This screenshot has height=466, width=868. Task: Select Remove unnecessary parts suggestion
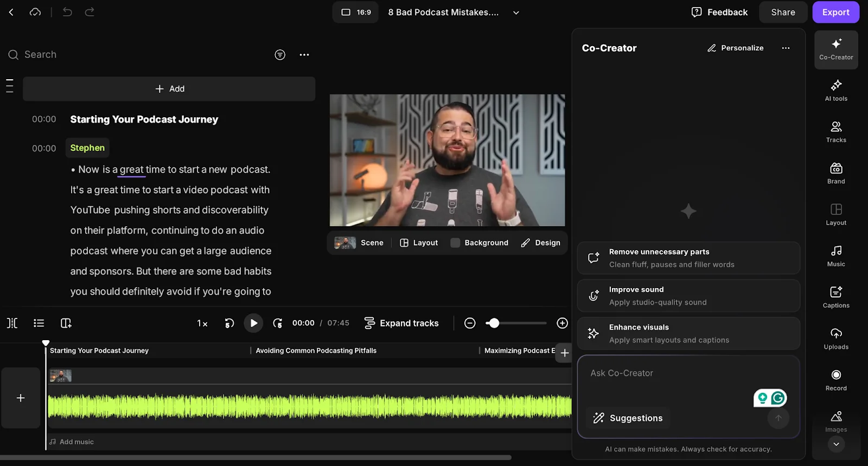[688, 258]
